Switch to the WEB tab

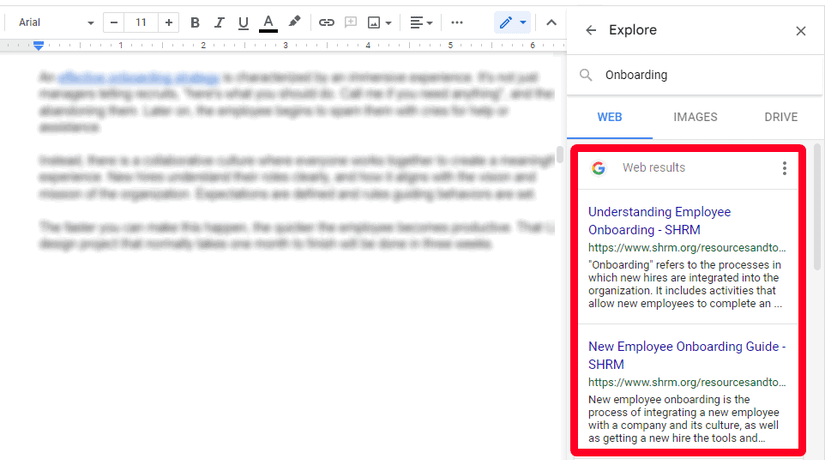pos(609,117)
